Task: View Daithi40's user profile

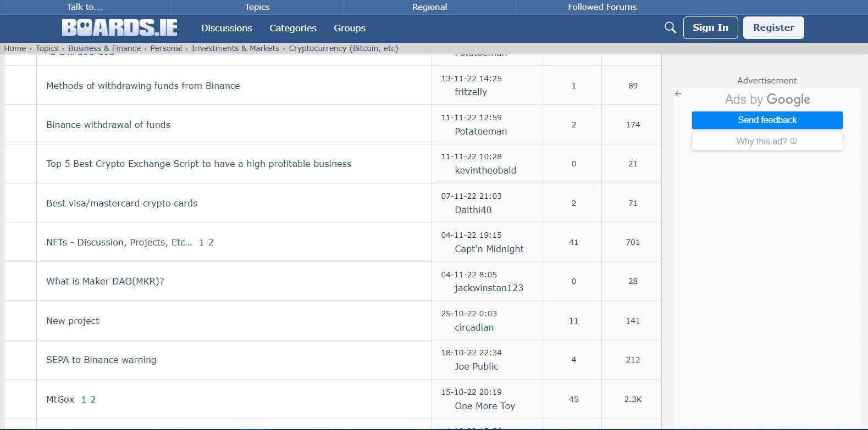Action: point(473,210)
